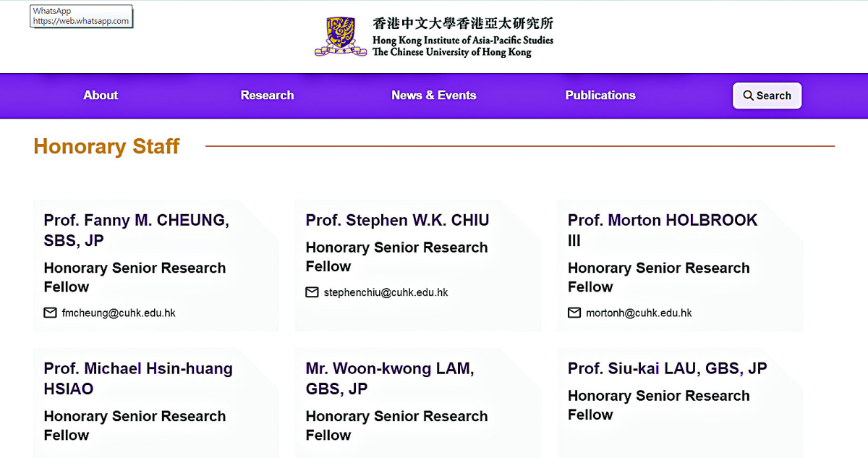Select Prof. Morton HOLBROOK III name
Viewport: 868px width, 458px height.
663,230
